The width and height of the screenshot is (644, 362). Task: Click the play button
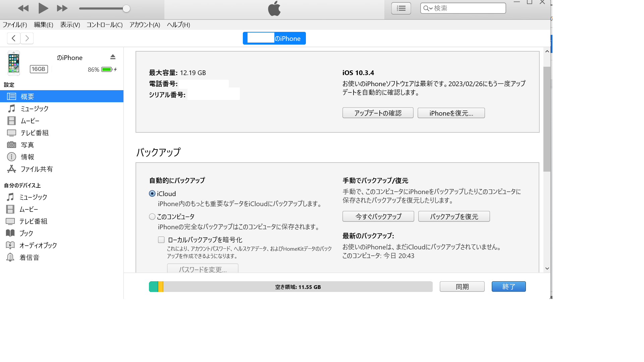tap(43, 8)
